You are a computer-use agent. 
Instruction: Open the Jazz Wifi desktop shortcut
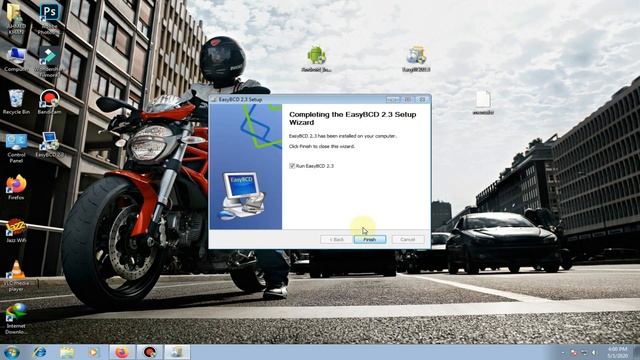16,231
